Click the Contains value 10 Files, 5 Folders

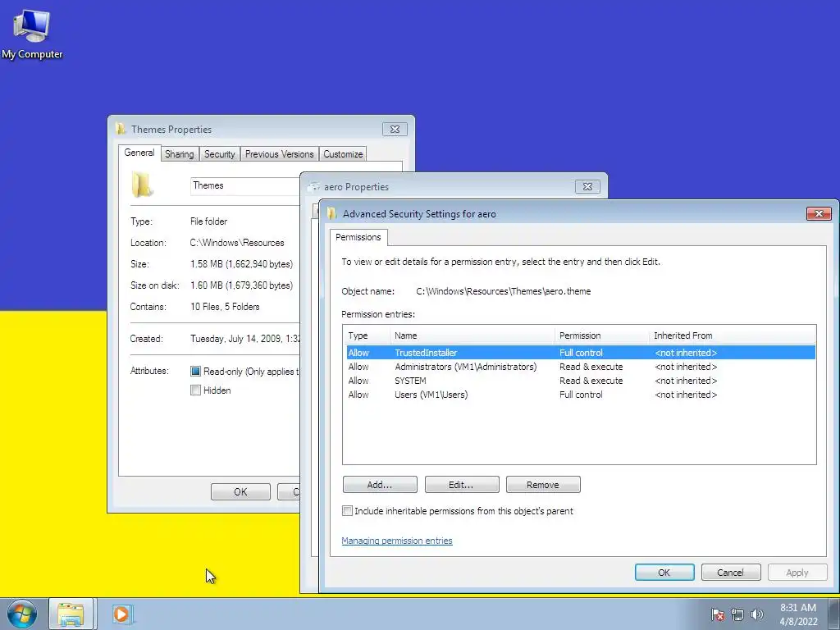click(225, 307)
